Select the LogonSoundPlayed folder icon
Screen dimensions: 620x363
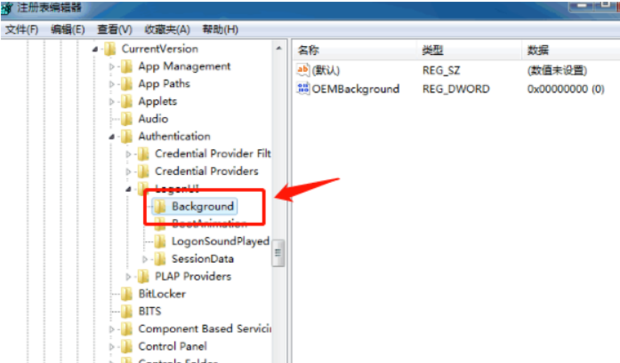(x=160, y=241)
